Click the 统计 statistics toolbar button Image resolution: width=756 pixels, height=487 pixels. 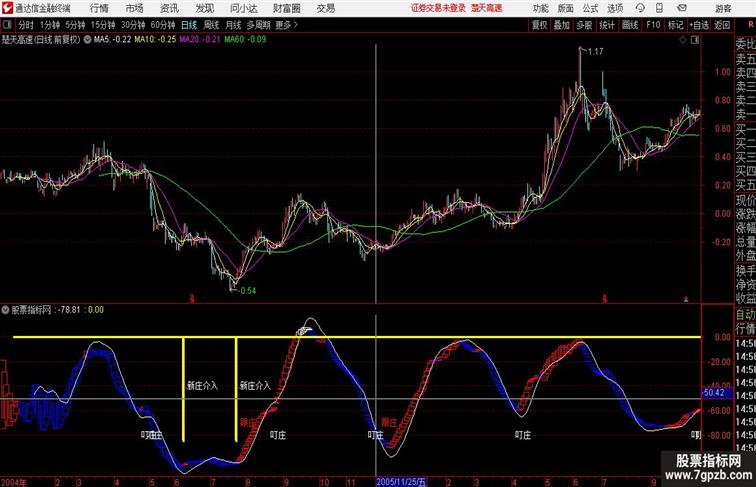tap(607, 25)
